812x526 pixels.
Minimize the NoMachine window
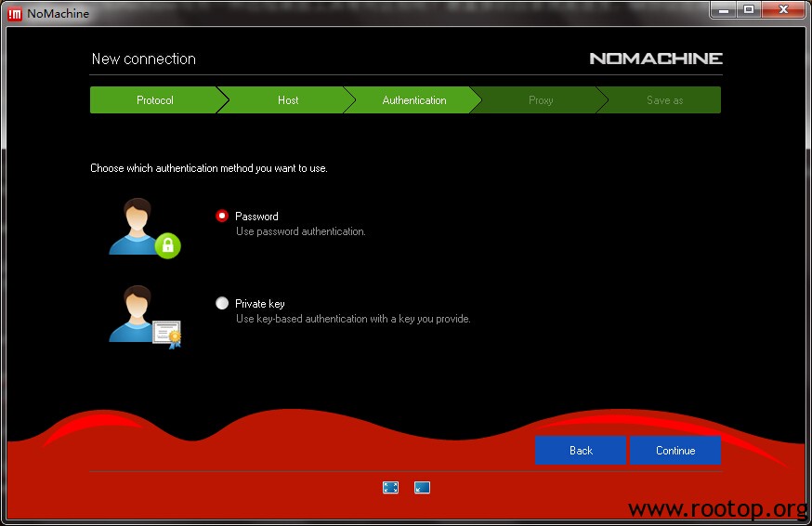coord(724,10)
